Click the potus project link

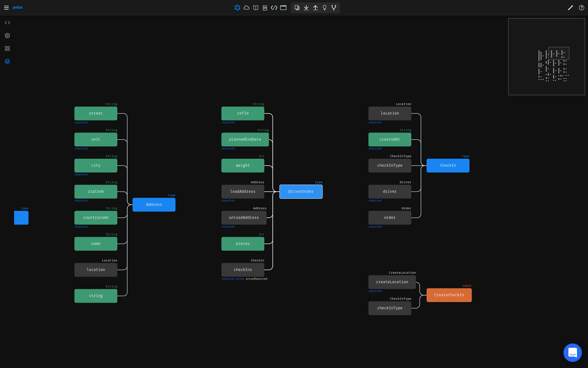click(18, 7)
